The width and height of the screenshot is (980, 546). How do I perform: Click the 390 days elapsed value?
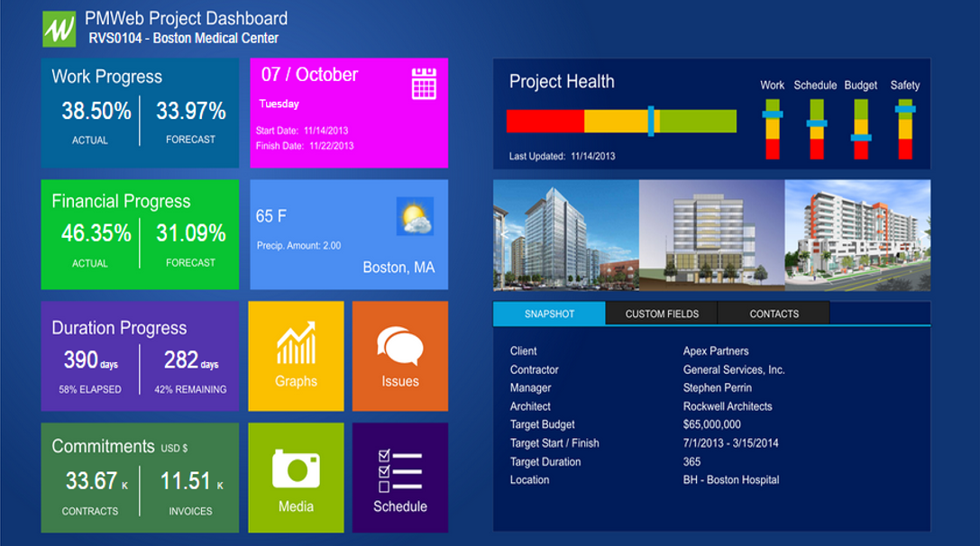coord(91,359)
